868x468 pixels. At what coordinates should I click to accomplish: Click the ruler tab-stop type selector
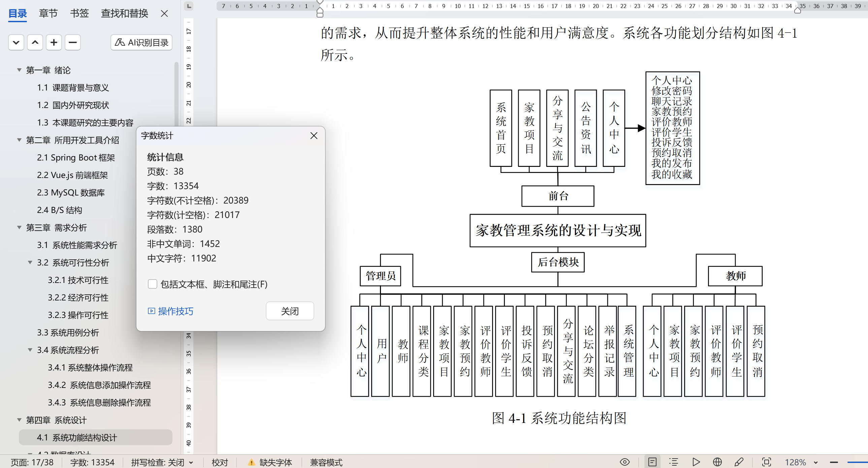point(189,6)
